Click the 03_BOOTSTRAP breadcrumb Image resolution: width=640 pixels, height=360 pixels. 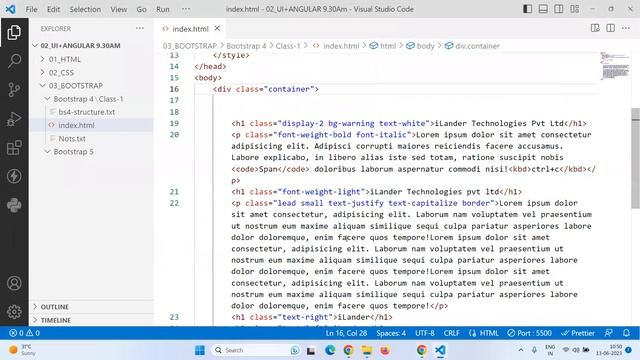[x=190, y=46]
